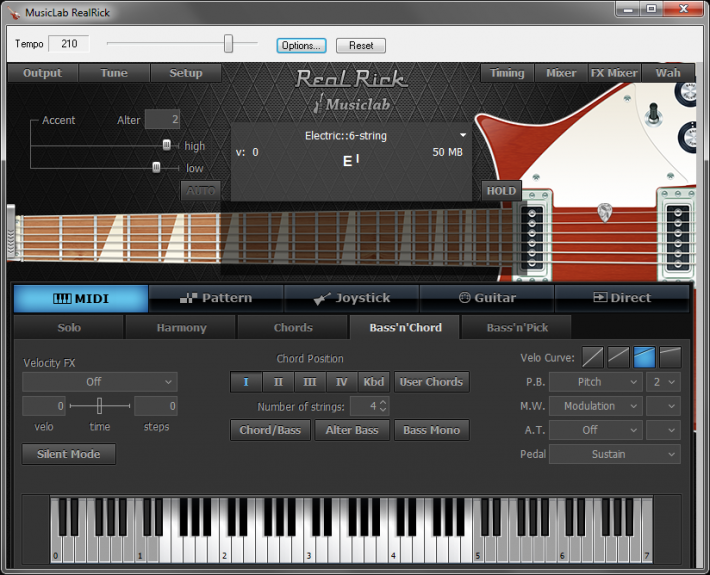
Task: Open the Output panel
Action: tap(43, 73)
